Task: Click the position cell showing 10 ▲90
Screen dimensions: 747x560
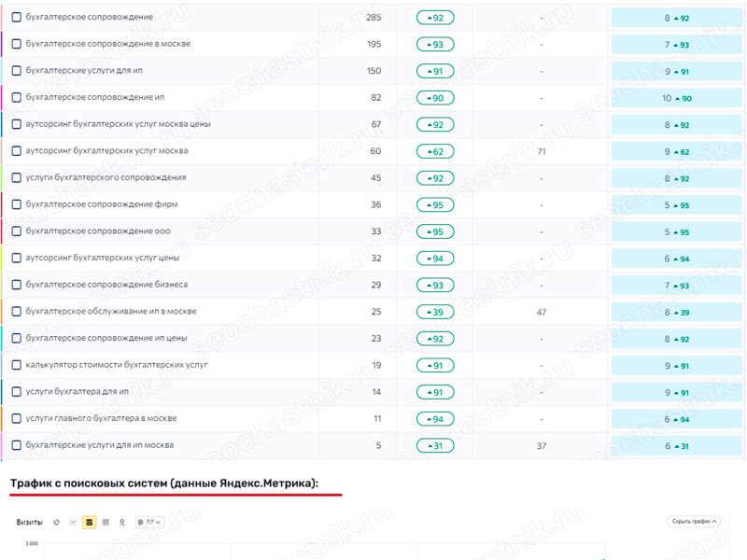Action: click(676, 98)
